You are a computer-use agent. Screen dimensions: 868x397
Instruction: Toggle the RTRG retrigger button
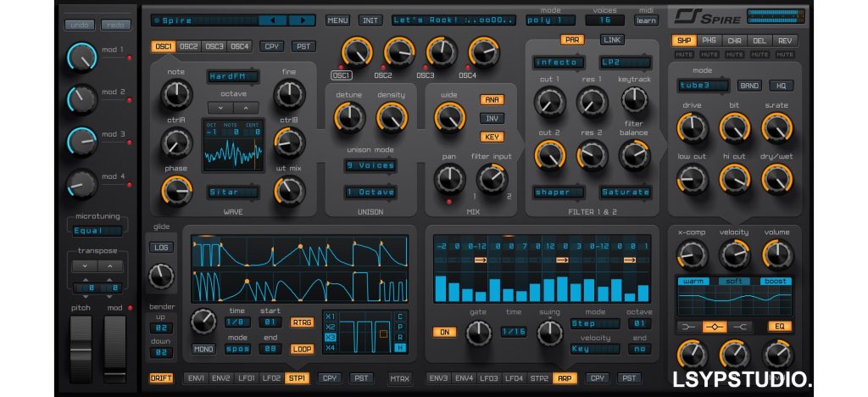click(303, 323)
